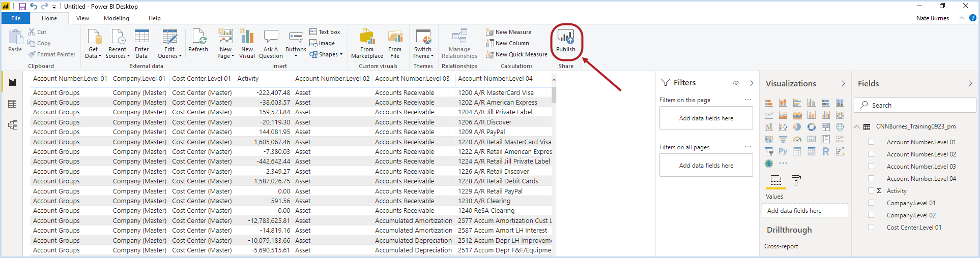Open Help icon near user name
The width and height of the screenshot is (980, 258).
pos(972,18)
